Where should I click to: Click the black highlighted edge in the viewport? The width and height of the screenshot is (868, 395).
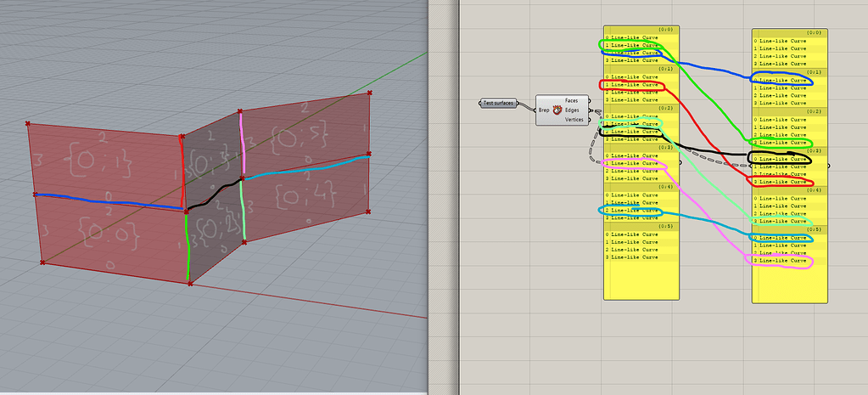coord(214,194)
